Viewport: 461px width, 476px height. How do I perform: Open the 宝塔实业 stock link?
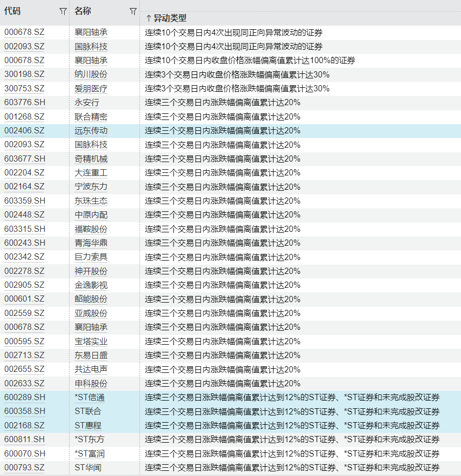(91, 341)
